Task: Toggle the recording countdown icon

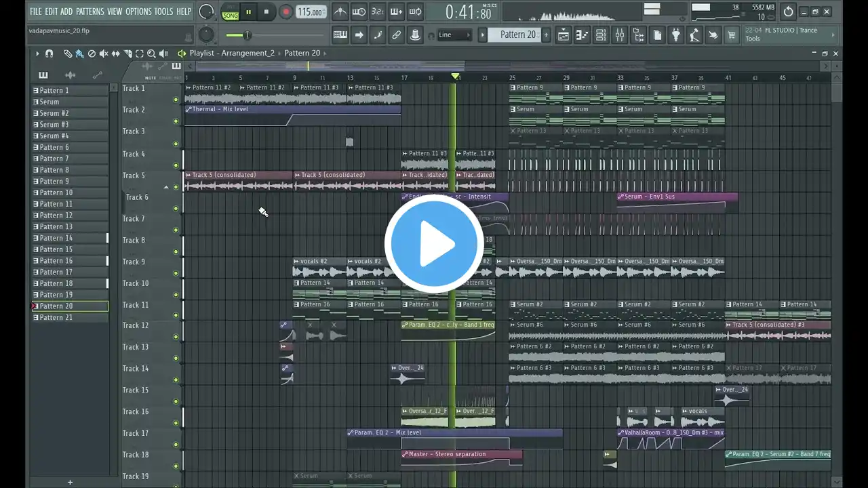Action: click(378, 12)
